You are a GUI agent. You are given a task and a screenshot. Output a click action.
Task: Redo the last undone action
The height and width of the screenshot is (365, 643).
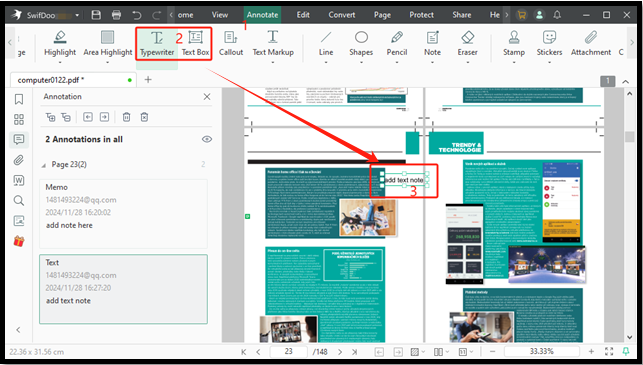pyautogui.click(x=157, y=15)
